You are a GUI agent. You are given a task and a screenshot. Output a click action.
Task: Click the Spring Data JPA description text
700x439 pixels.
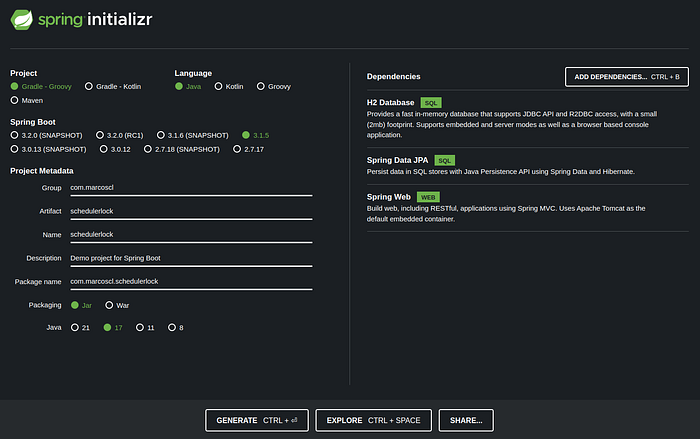point(500,172)
